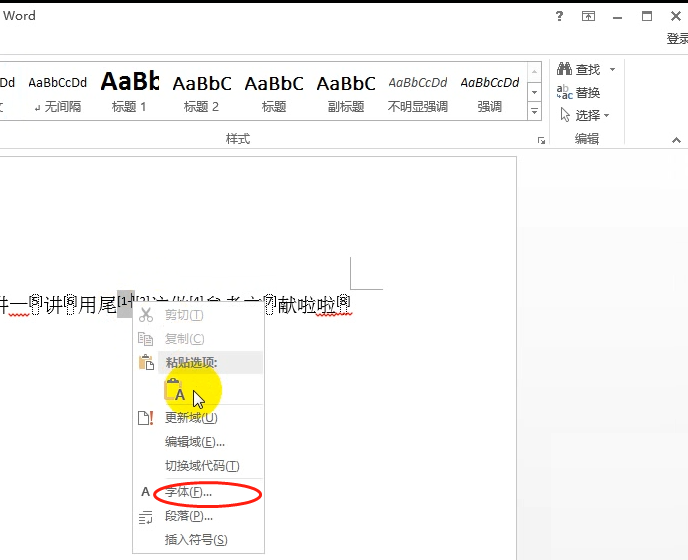Click the Find binoculars icon
688x560 pixels.
[564, 69]
